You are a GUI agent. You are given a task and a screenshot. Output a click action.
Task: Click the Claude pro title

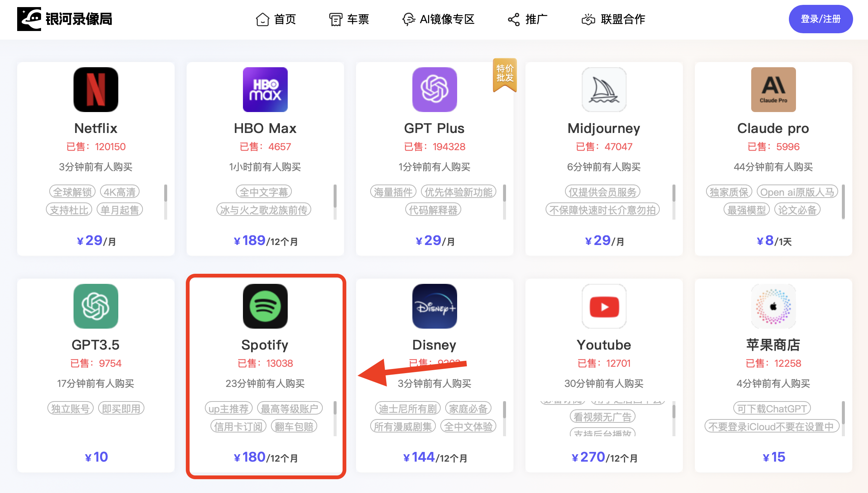[773, 129]
